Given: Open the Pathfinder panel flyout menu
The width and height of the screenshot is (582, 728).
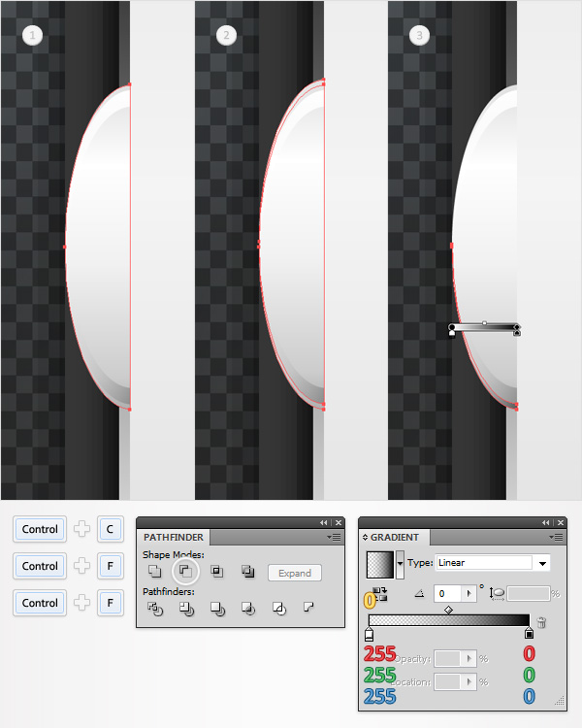Looking at the screenshot, I should pyautogui.click(x=334, y=537).
